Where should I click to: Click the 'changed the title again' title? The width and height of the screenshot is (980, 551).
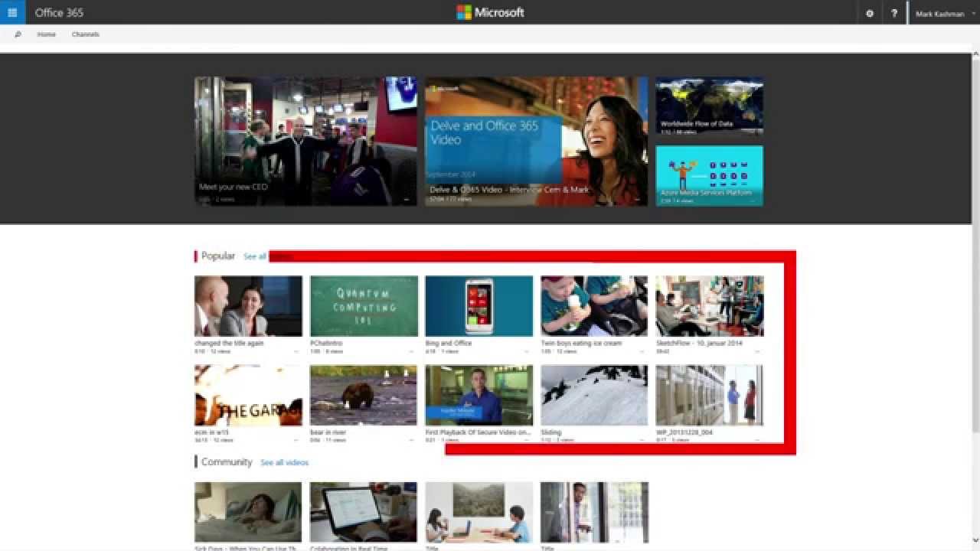229,344
